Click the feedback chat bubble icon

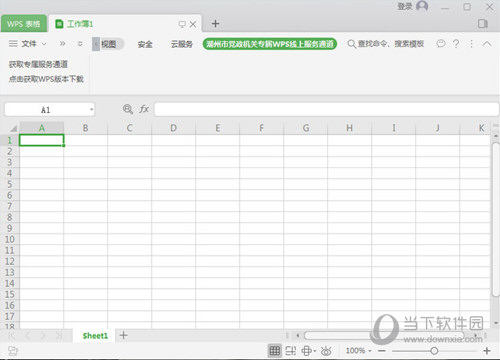pyautogui.click(x=441, y=44)
